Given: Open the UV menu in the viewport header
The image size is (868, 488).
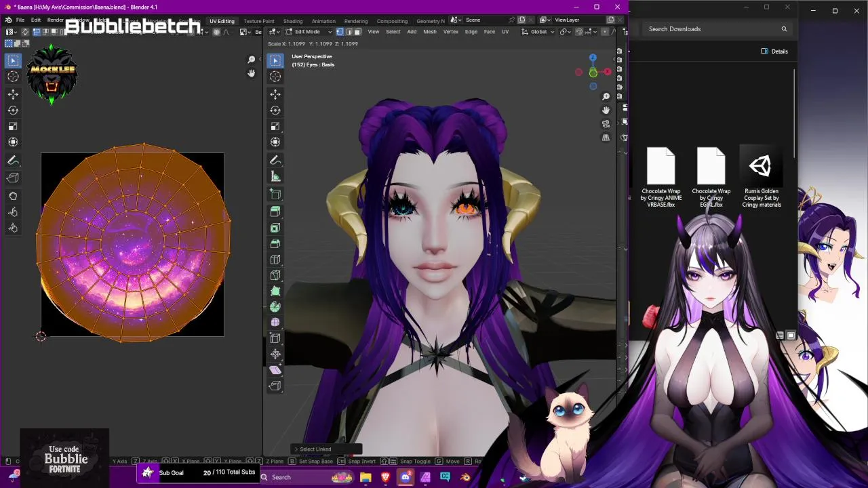Looking at the screenshot, I should click(x=505, y=32).
